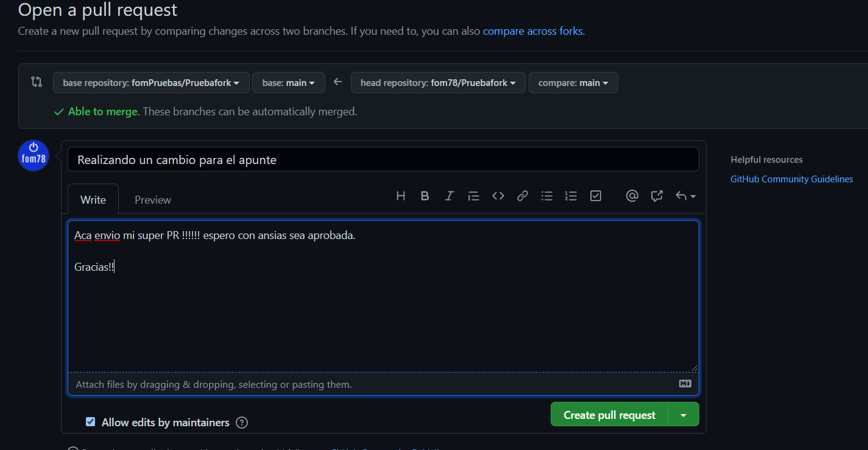The width and height of the screenshot is (868, 450).
Task: Create an unordered bullet list
Action: coord(546,196)
